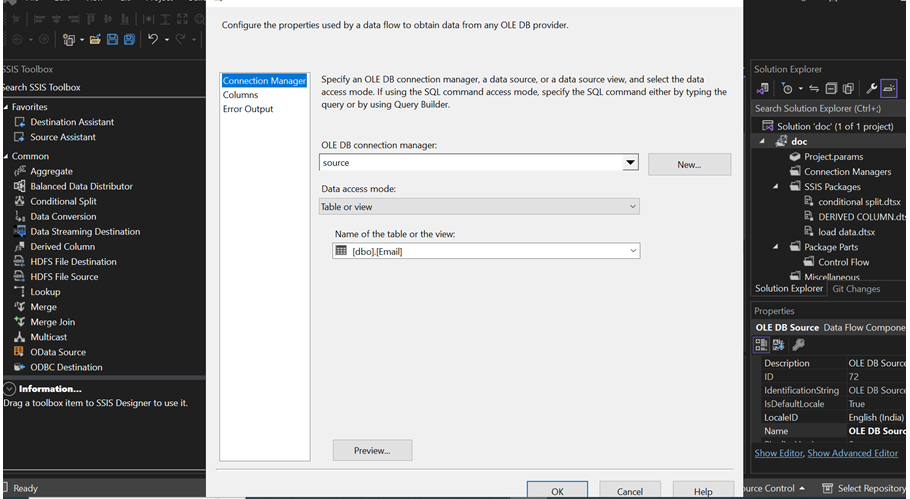Click the Save All toolbar icon

(130, 39)
